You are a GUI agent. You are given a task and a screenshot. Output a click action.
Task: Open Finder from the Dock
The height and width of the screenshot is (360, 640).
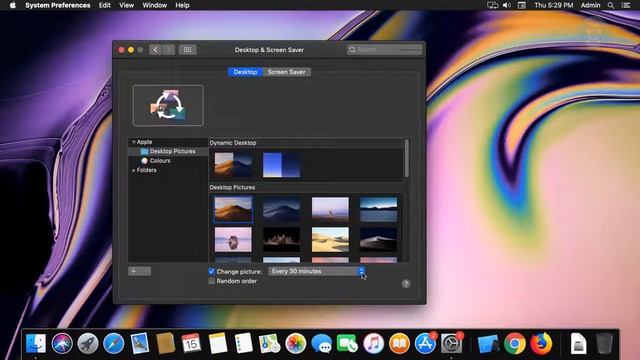[36, 343]
